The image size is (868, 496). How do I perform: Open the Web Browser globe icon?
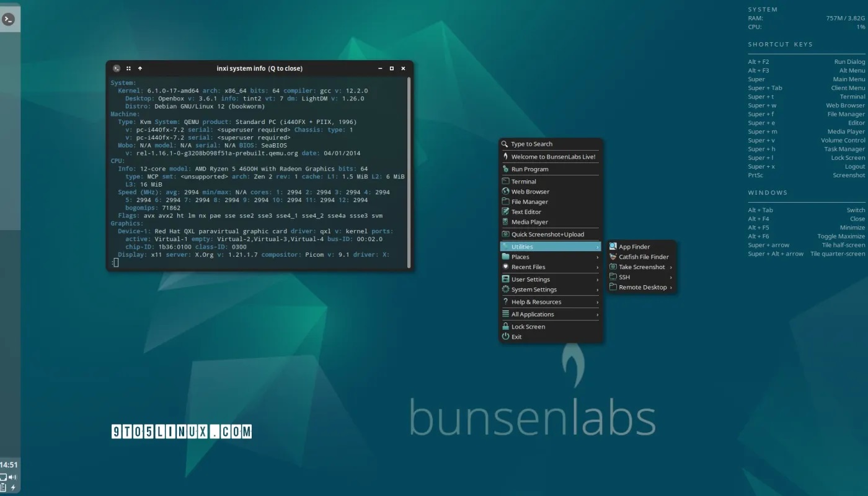click(x=505, y=192)
